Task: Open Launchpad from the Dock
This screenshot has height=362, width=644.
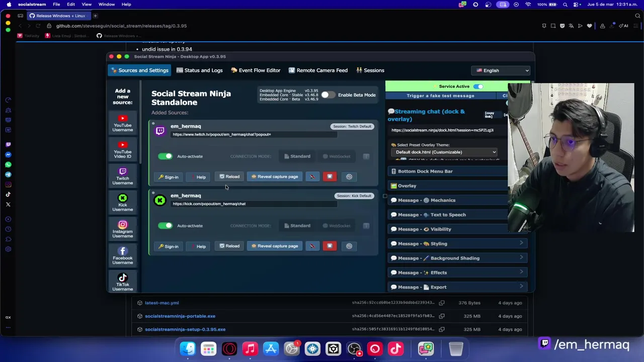Action: click(208, 348)
